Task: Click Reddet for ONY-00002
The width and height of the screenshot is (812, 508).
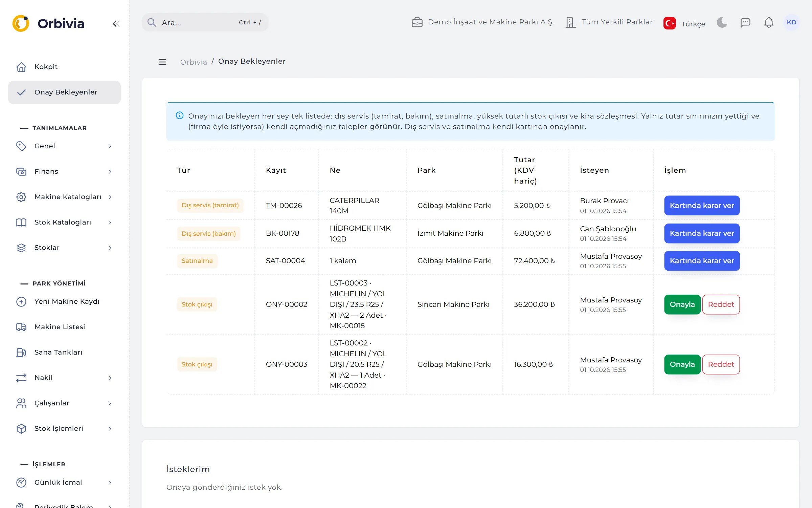Action: click(x=721, y=304)
